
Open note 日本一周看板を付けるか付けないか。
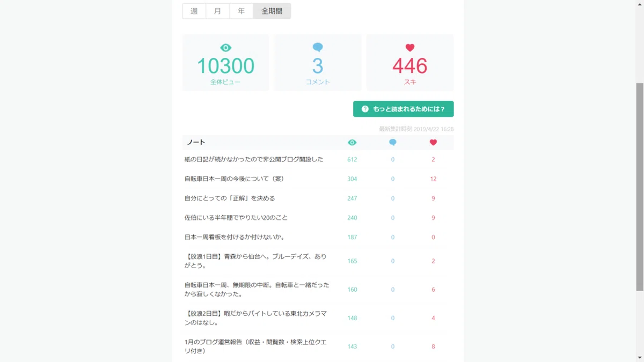235,237
